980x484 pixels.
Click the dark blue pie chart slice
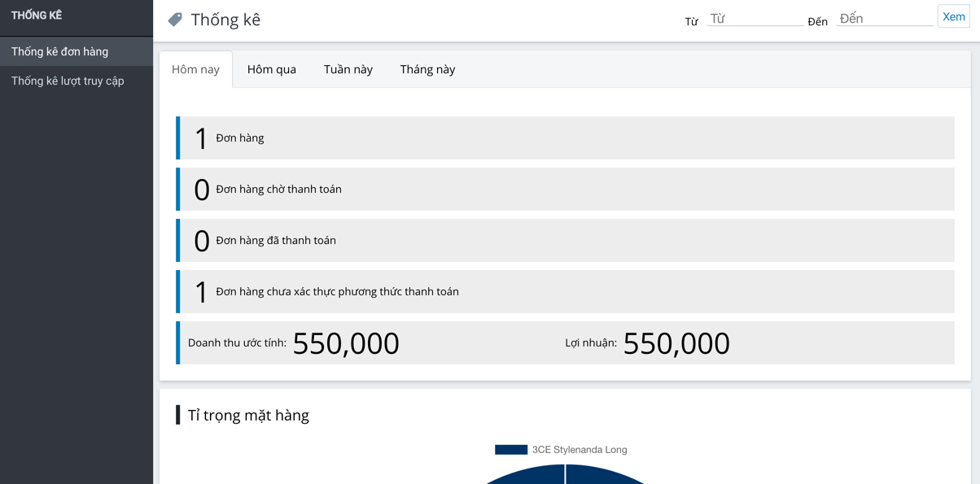pos(565,476)
